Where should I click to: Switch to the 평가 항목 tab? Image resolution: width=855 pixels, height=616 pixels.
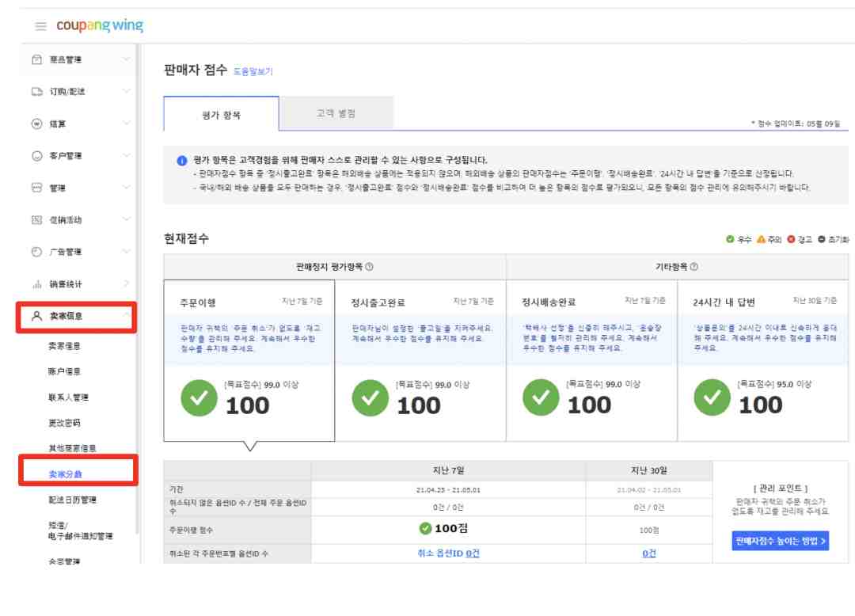(x=222, y=114)
